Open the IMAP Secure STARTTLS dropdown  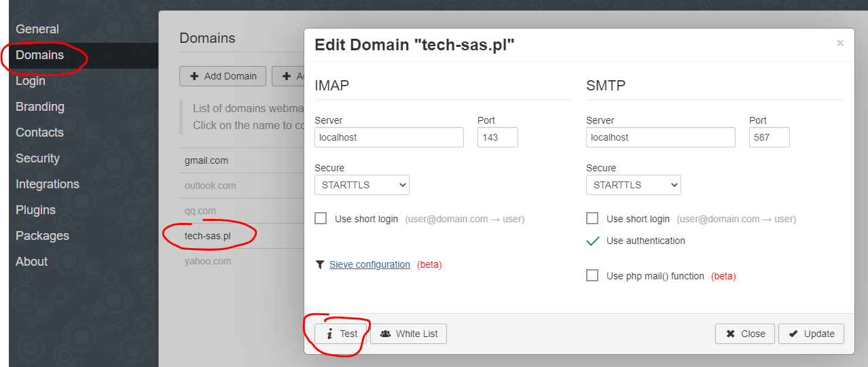click(362, 185)
